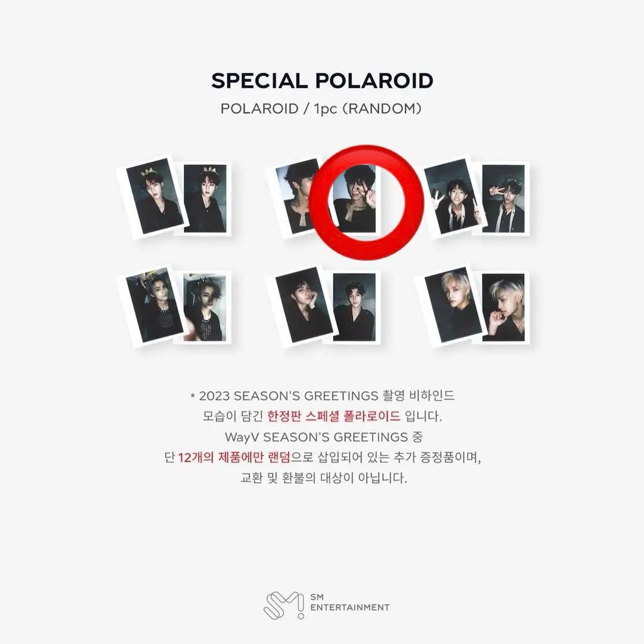Click the SPECIAL POLAROID heading
Screen dimensions: 644x644
tap(322, 80)
